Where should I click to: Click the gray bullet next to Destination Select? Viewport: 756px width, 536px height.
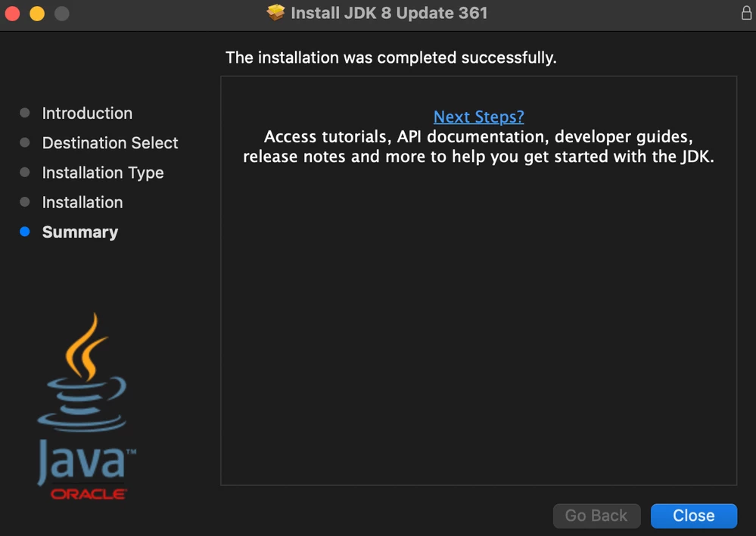24,142
